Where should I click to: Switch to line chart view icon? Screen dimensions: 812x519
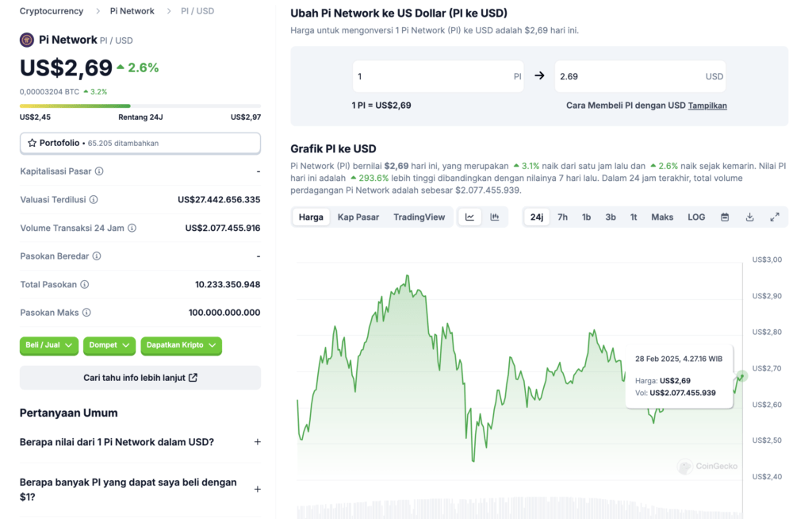[x=469, y=217]
